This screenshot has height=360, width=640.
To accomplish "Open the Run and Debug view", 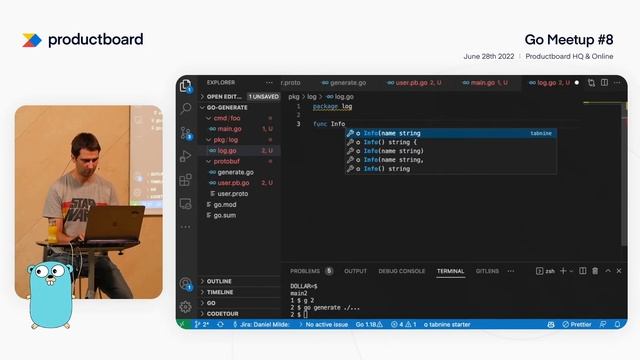I will [186, 156].
